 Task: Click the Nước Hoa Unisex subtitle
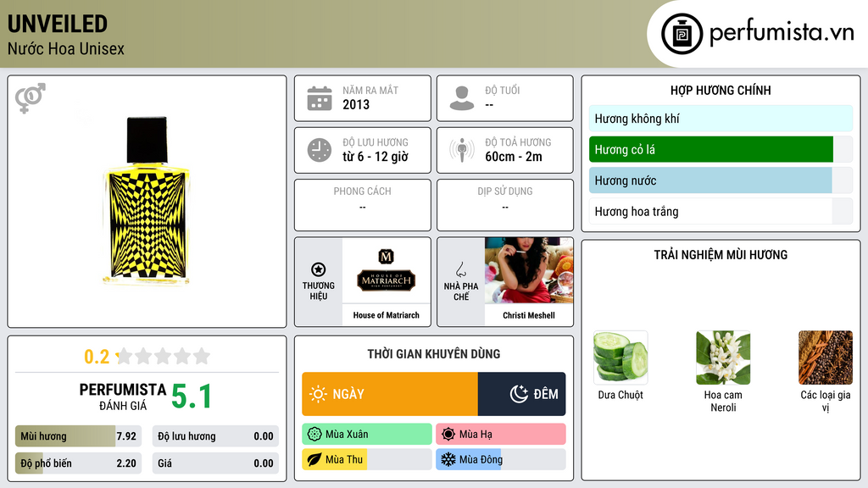tap(66, 49)
